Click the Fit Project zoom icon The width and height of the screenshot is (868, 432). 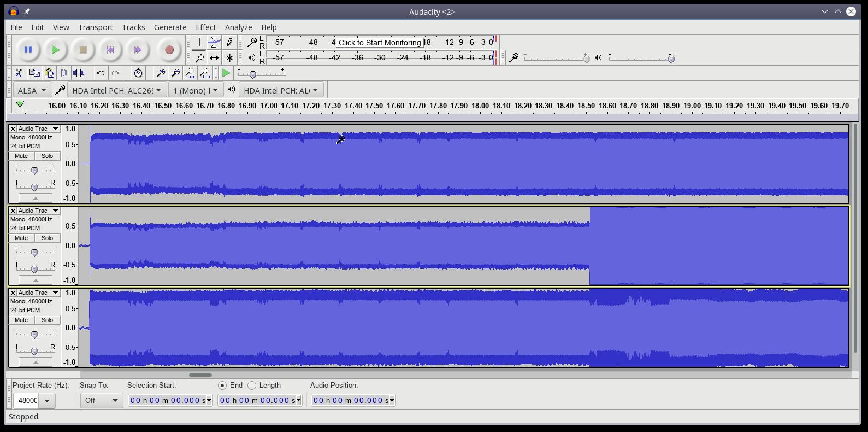pyautogui.click(x=205, y=73)
